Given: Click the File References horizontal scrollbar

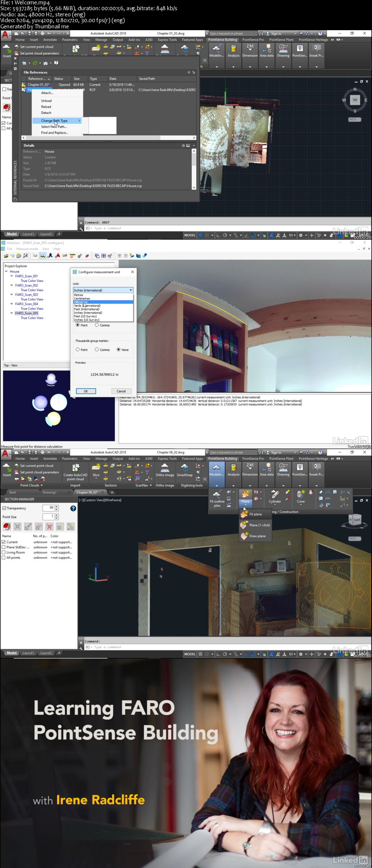Looking at the screenshot, I should click(109, 138).
